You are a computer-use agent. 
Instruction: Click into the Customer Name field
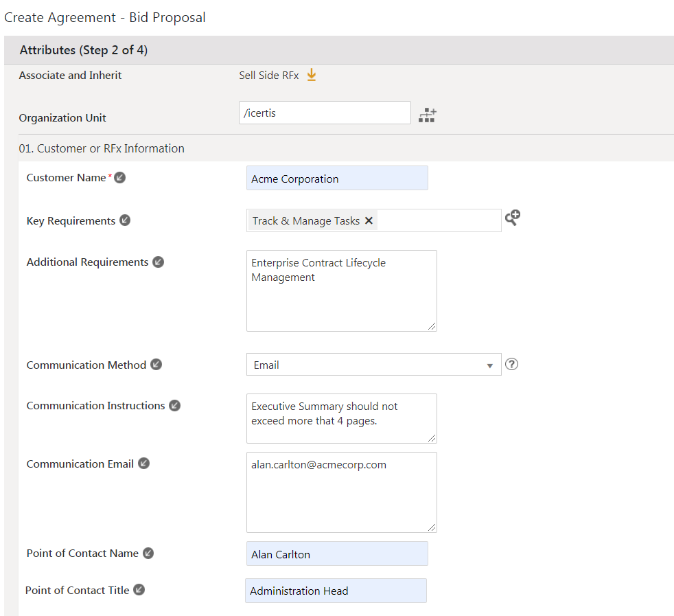[x=336, y=179]
